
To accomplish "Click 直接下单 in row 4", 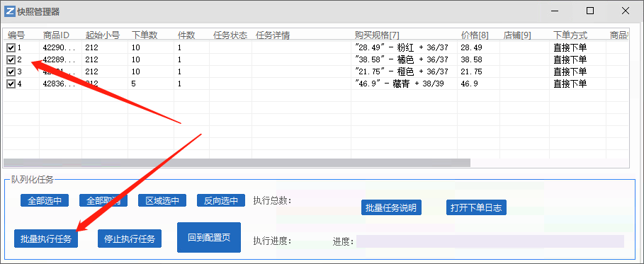I will click(570, 84).
